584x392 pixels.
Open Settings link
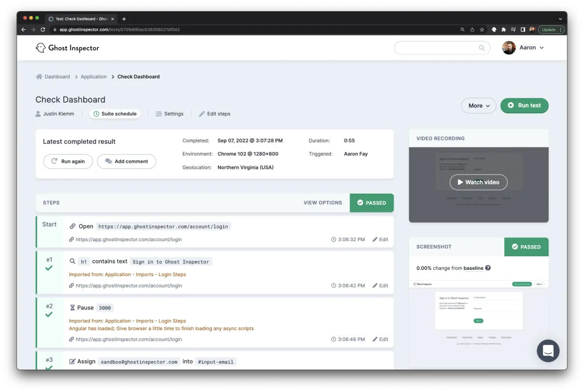coord(170,114)
